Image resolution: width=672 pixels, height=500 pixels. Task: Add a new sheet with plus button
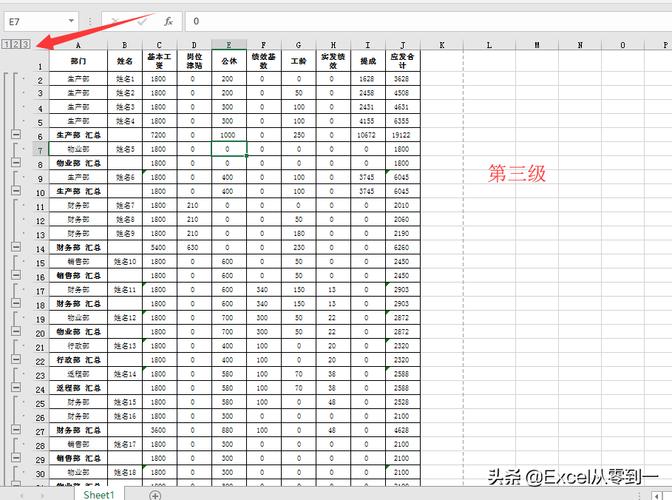pyautogui.click(x=155, y=495)
